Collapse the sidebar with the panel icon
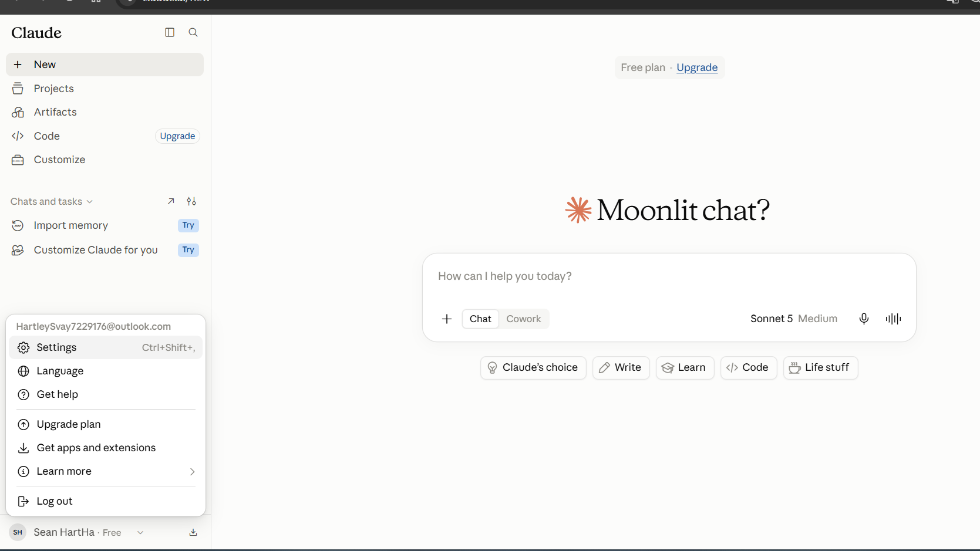980x551 pixels. [x=170, y=32]
